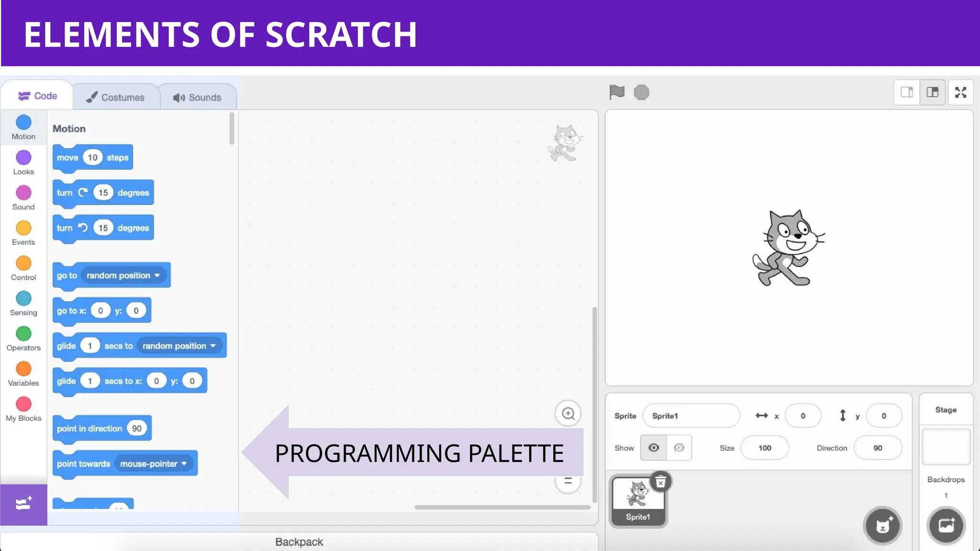Delete Sprite1 with the trash icon
Viewport: 980px width, 551px height.
(660, 482)
